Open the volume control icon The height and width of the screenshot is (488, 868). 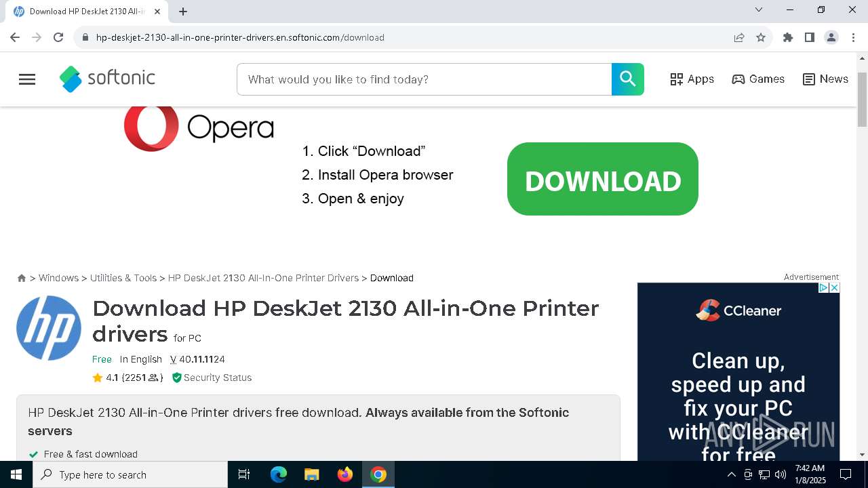click(781, 474)
